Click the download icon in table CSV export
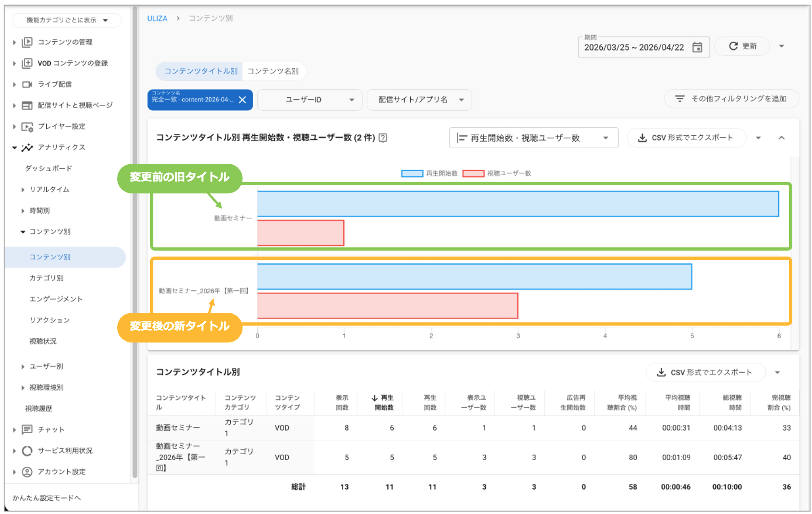This screenshot has height=514, width=812. [661, 372]
